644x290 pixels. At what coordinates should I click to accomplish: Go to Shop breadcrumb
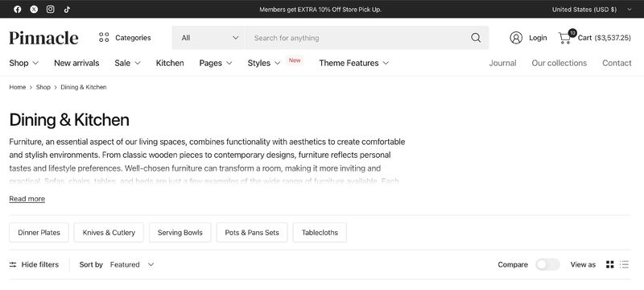click(x=43, y=87)
